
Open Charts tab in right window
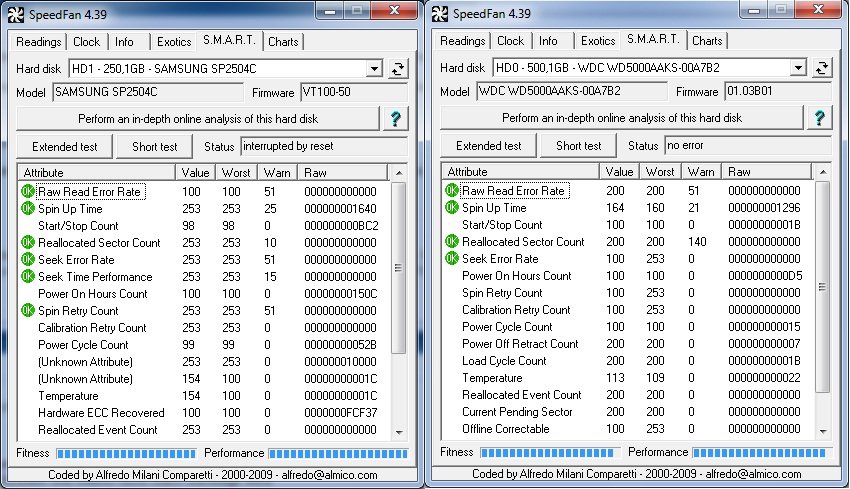tap(707, 41)
